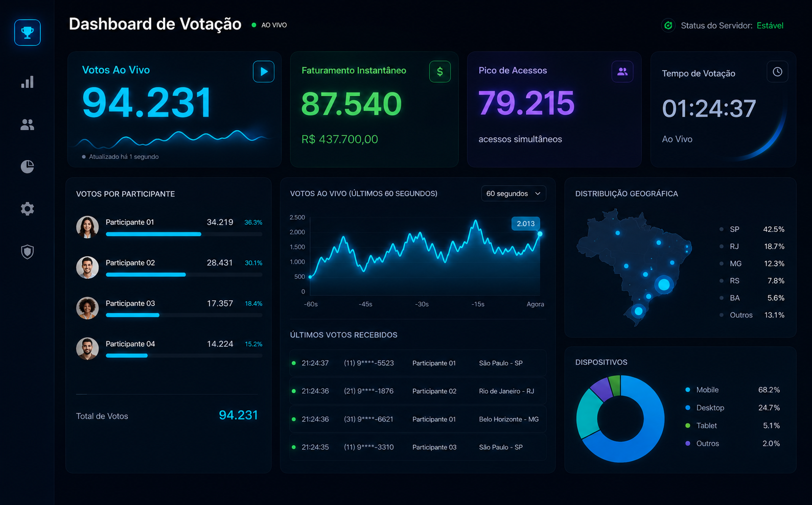Click the RS 7.8% legend entry

[x=752, y=281]
